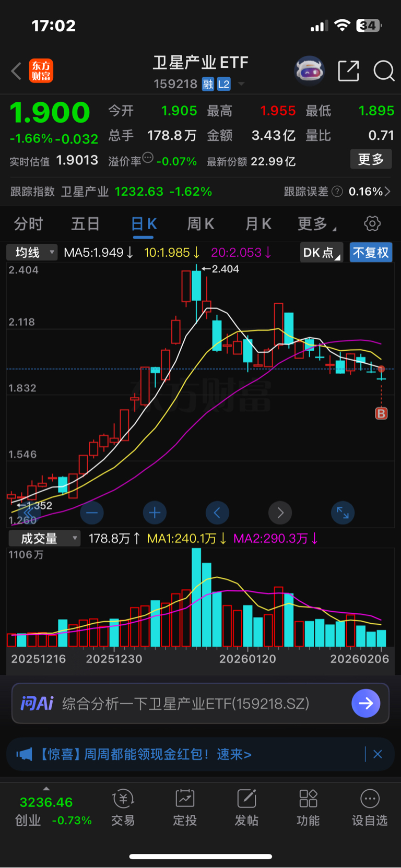Open tracking error details chevron
The width and height of the screenshot is (401, 868).
point(387,192)
